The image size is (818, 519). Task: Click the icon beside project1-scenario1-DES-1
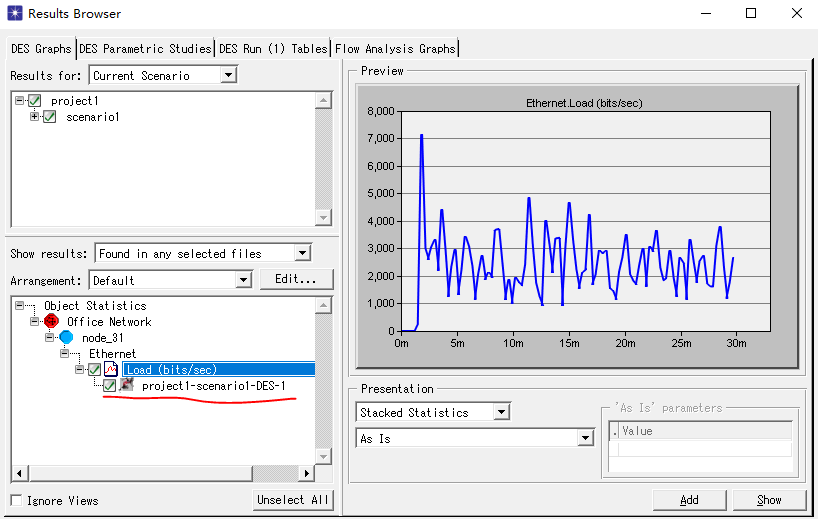[127, 385]
